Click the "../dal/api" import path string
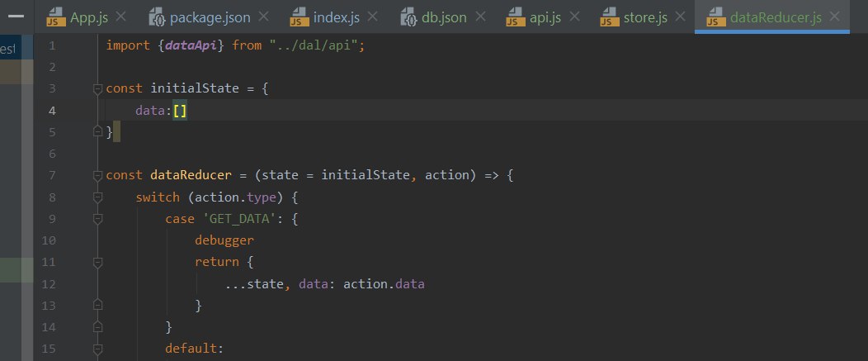This screenshot has height=361, width=868. coord(314,45)
